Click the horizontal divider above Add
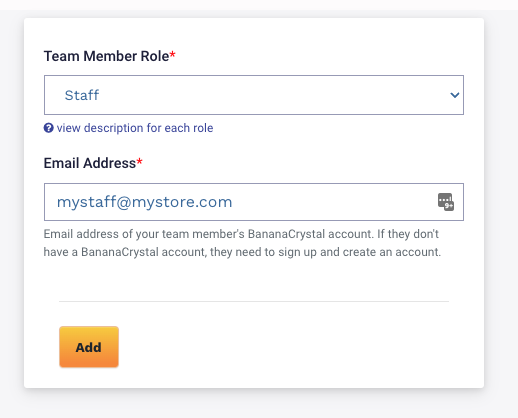The image size is (518, 418). pyautogui.click(x=254, y=301)
